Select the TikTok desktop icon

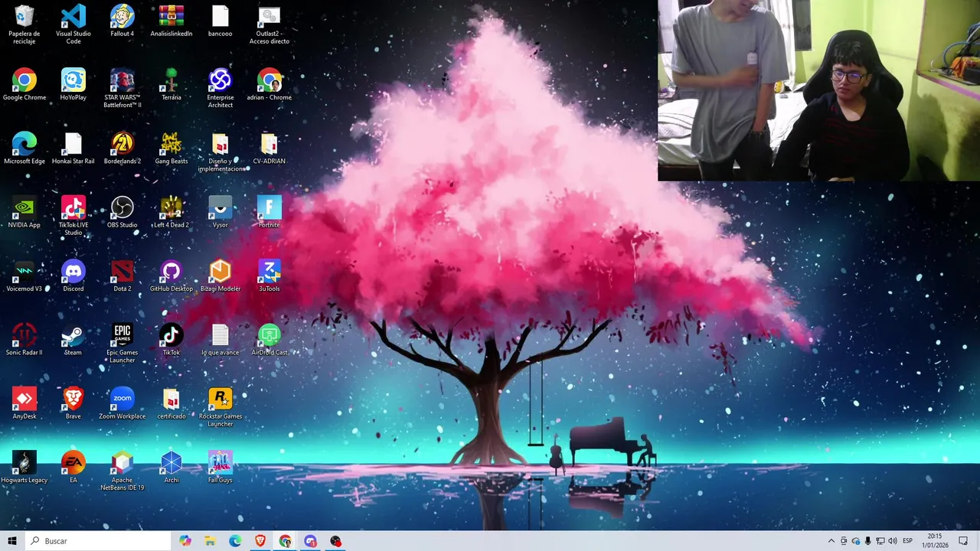coord(171,335)
